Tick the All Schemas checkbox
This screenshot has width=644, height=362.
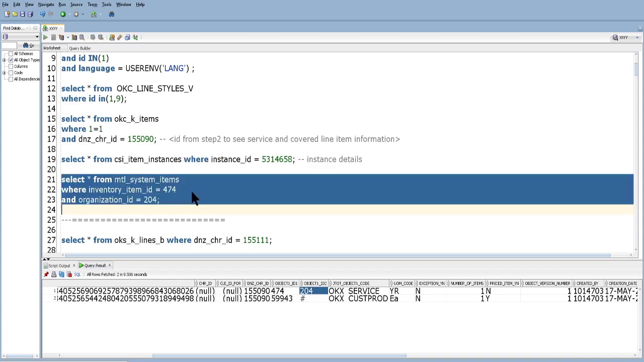[x=11, y=54]
